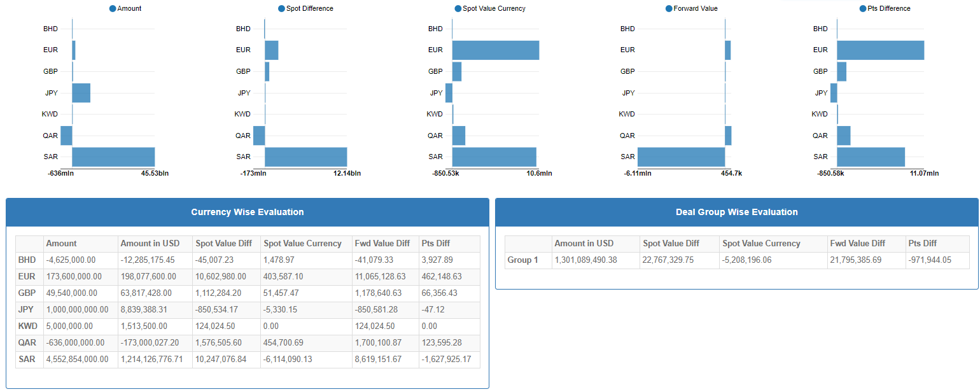Viewport: 980px width, 392px height.
Task: Toggle the Spot Value Currency legend dot
Action: pos(458,9)
